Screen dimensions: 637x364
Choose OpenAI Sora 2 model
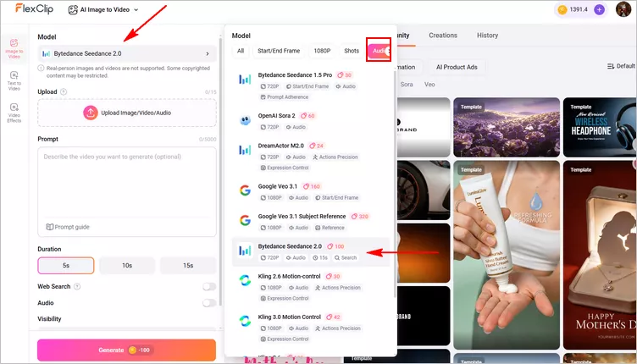tap(311, 121)
